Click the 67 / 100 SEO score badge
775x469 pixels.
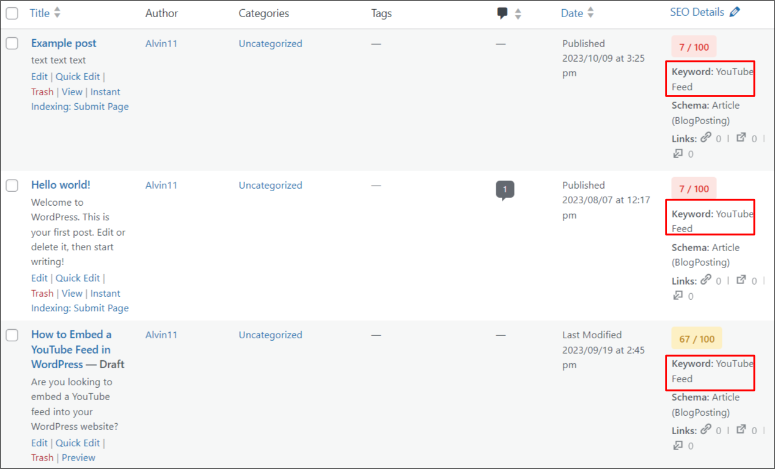(x=696, y=339)
